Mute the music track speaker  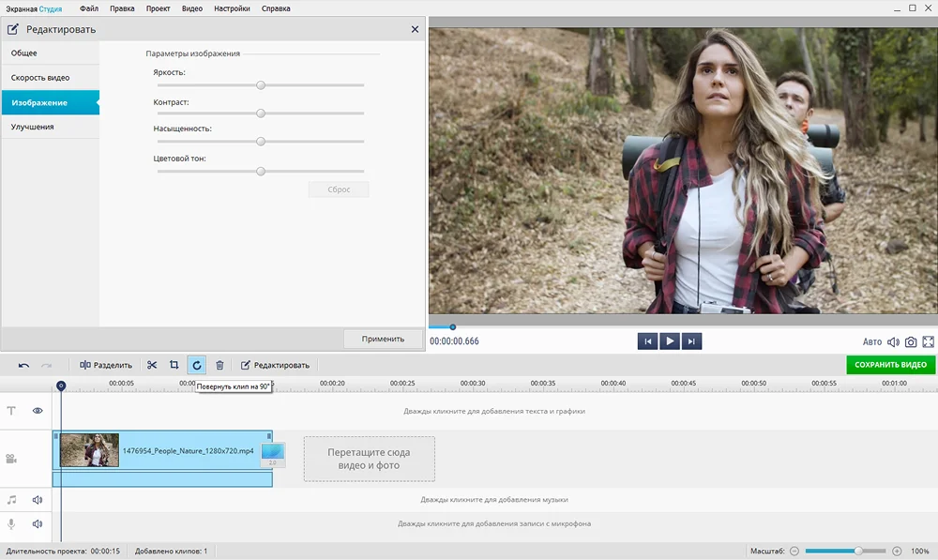click(x=38, y=500)
